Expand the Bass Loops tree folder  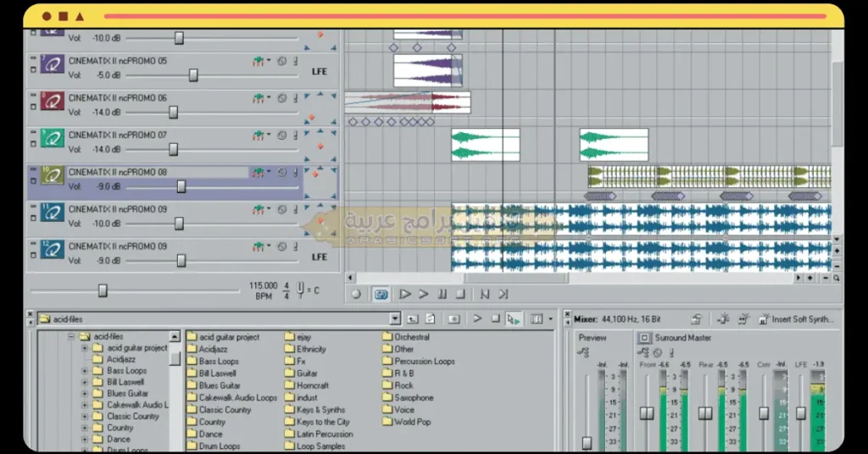click(x=85, y=370)
